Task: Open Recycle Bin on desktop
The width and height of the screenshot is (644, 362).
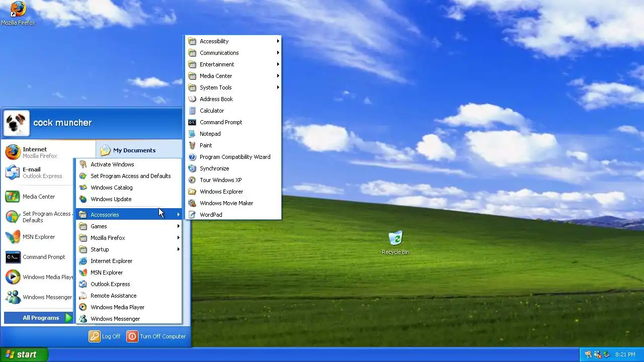Action: pyautogui.click(x=395, y=243)
